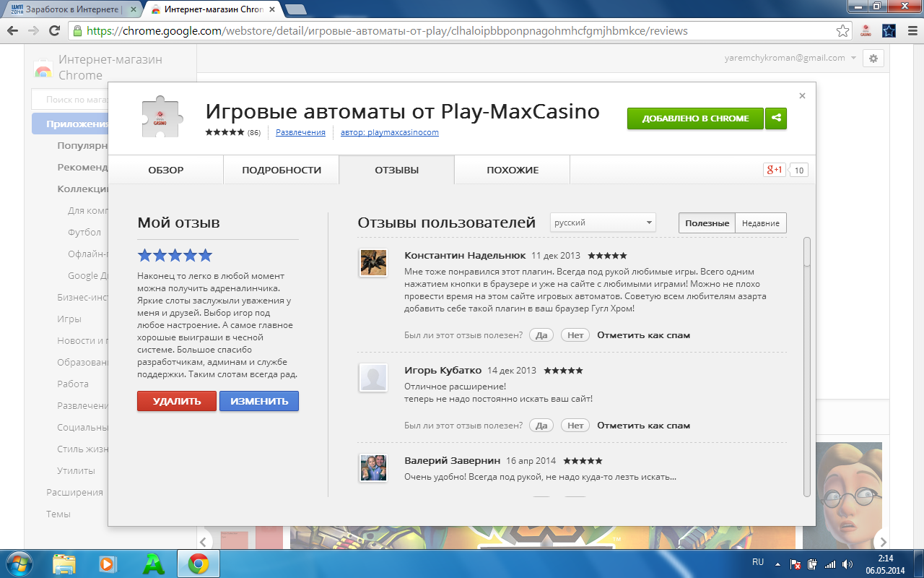Share the extension with the share icon
The height and width of the screenshot is (578, 924).
[x=776, y=118]
